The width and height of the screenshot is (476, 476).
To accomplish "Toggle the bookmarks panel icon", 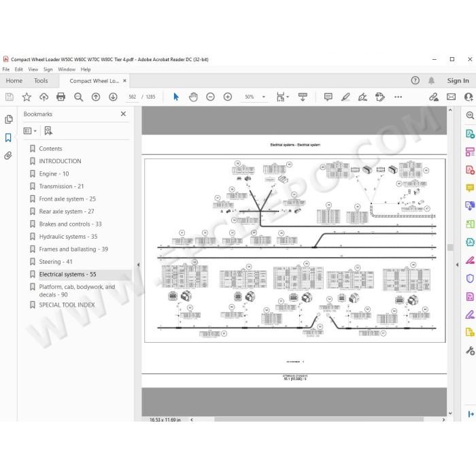I will [8, 137].
